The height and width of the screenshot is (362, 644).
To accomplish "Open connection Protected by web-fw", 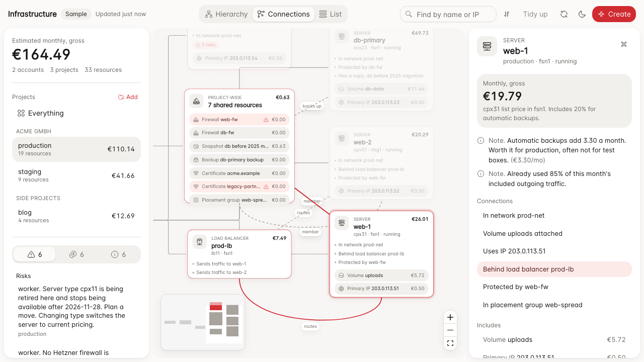I will 554,287.
